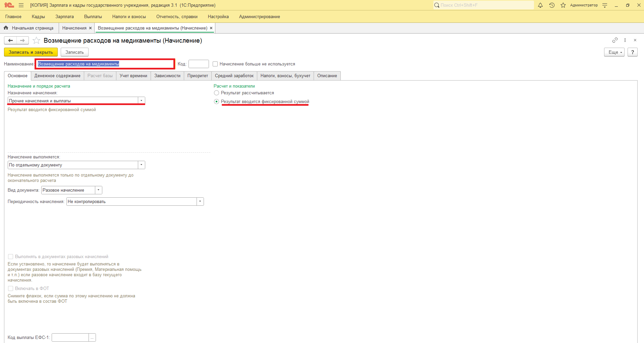Open notifications bell icon
644x343 pixels.
click(540, 5)
